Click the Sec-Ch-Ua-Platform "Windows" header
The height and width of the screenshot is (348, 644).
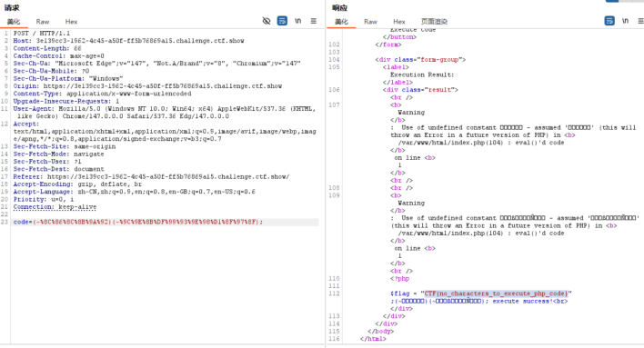pyautogui.click(x=68, y=78)
